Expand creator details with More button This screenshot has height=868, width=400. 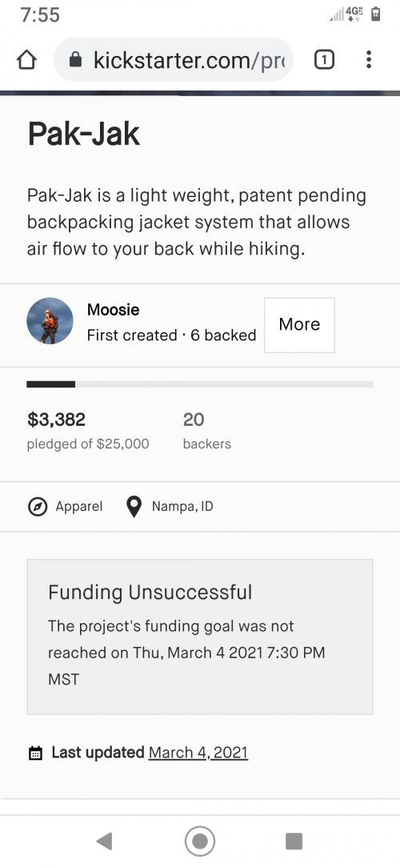tap(299, 325)
